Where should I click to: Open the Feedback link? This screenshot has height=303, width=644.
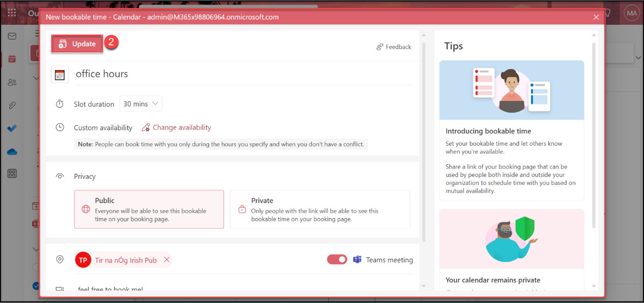(394, 47)
